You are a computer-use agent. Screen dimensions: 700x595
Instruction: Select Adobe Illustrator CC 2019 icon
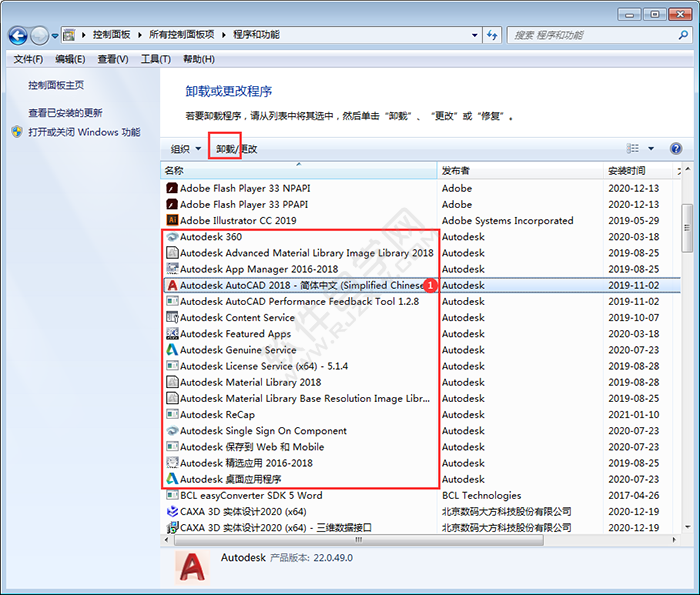tap(172, 220)
